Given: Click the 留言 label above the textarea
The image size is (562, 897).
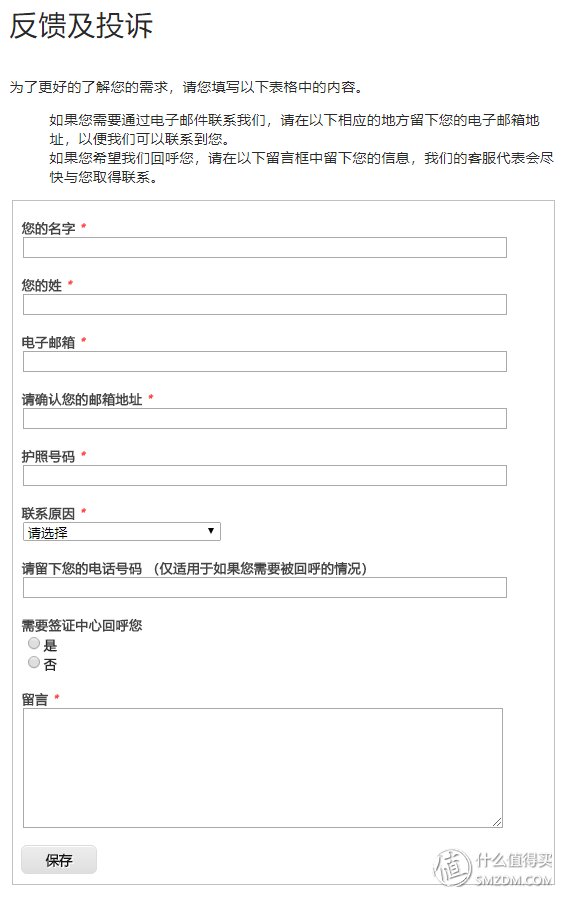Looking at the screenshot, I should [35, 699].
